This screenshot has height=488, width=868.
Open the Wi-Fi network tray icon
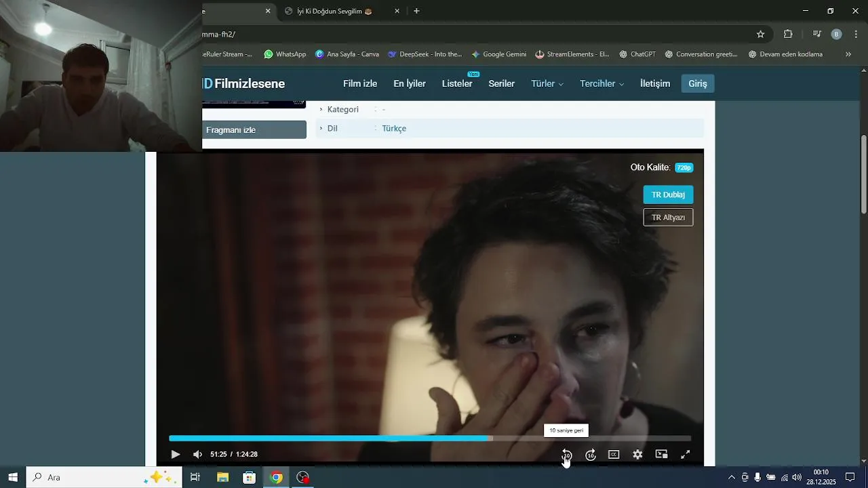tap(784, 477)
